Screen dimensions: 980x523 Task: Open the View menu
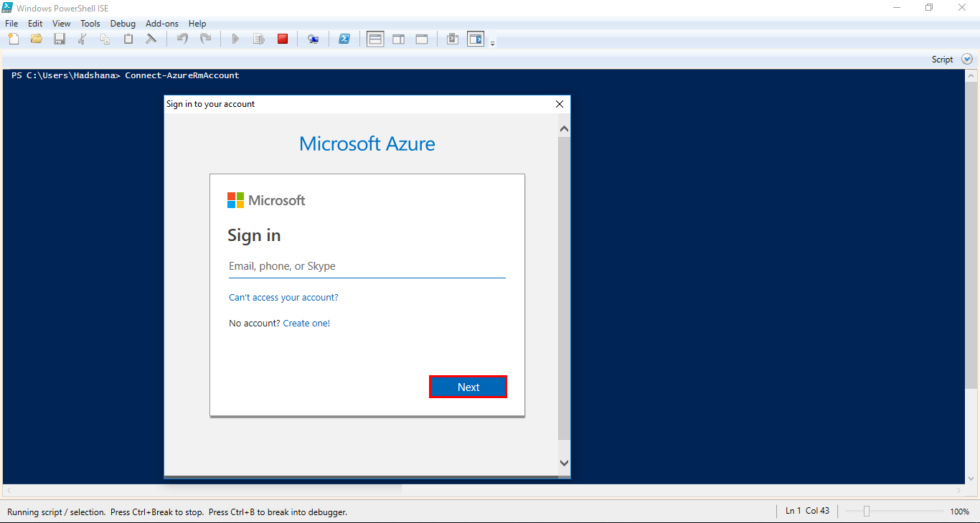coord(62,24)
